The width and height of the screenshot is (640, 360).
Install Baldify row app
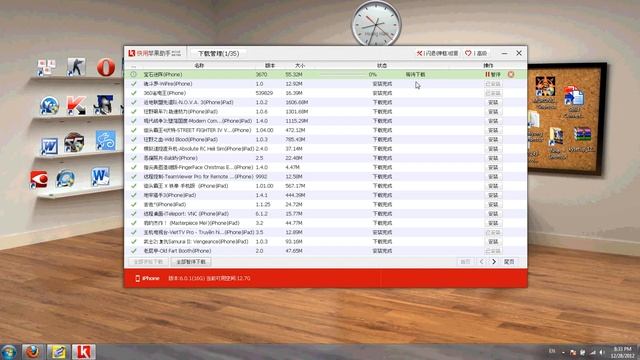(x=493, y=158)
